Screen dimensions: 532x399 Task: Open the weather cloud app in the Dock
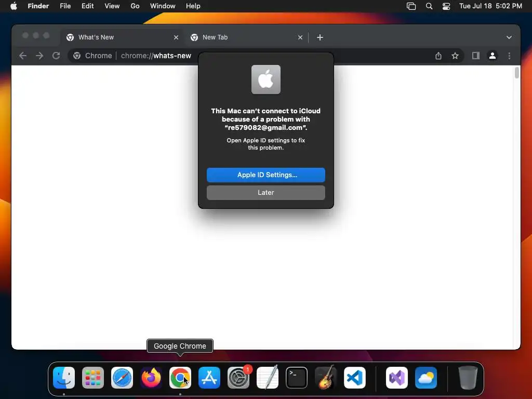[426, 378]
